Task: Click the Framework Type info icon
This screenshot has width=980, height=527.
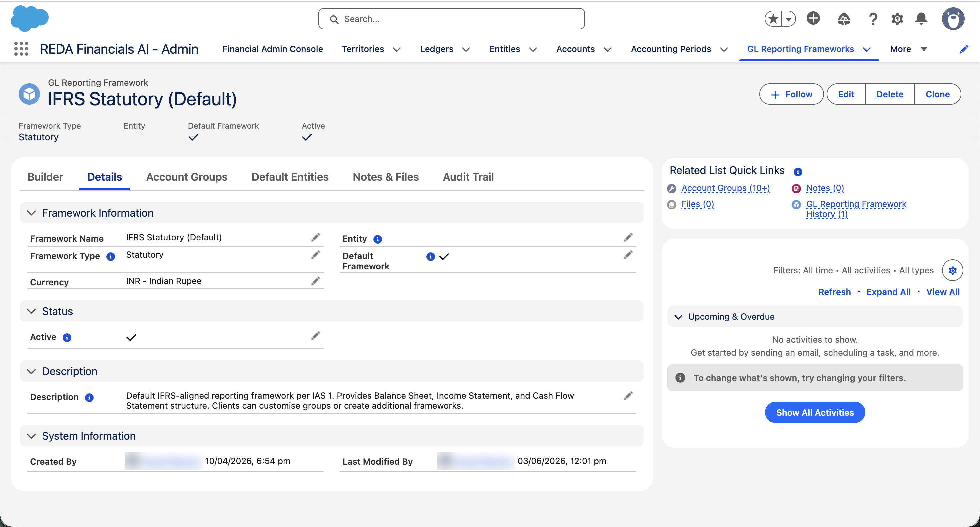Action: click(110, 256)
